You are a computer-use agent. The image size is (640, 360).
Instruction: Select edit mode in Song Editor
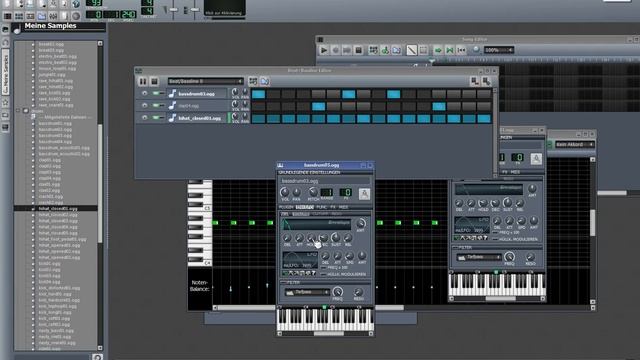[423, 50]
